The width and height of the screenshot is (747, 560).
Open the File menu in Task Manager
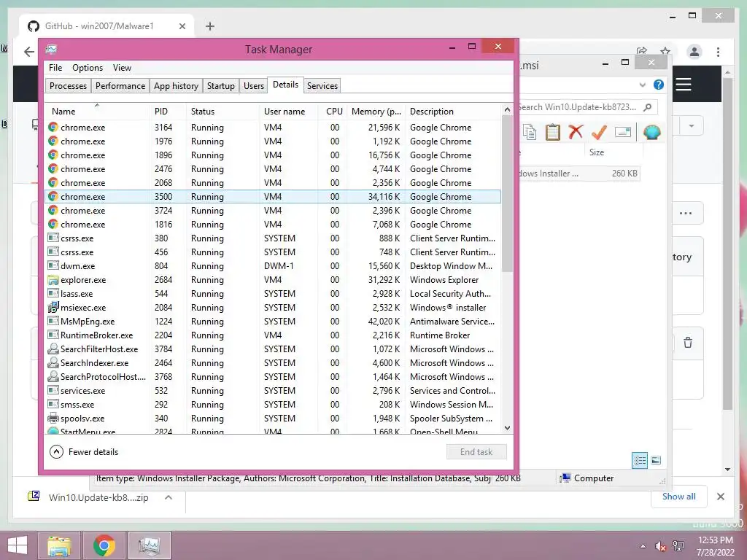[55, 68]
